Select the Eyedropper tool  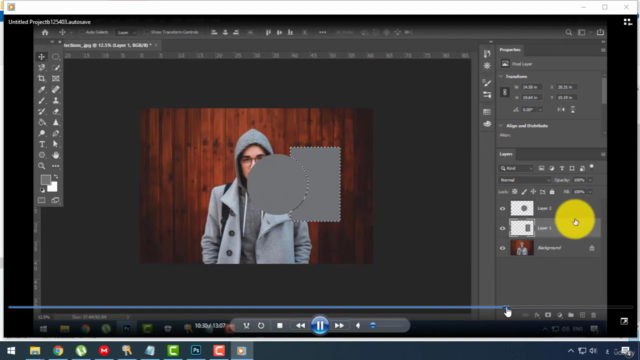click(x=42, y=89)
